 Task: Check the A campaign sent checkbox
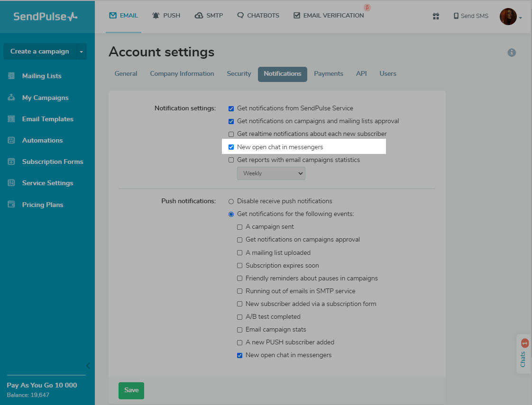(x=240, y=227)
